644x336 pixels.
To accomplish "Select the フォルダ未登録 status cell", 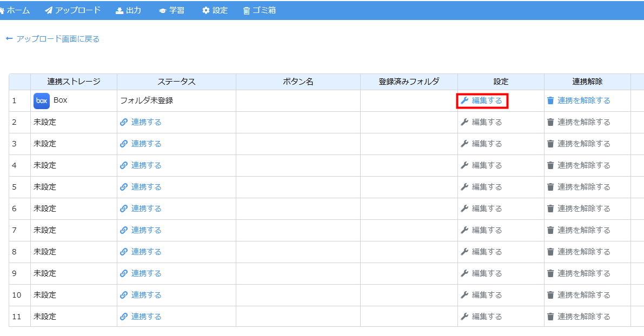I will (147, 100).
